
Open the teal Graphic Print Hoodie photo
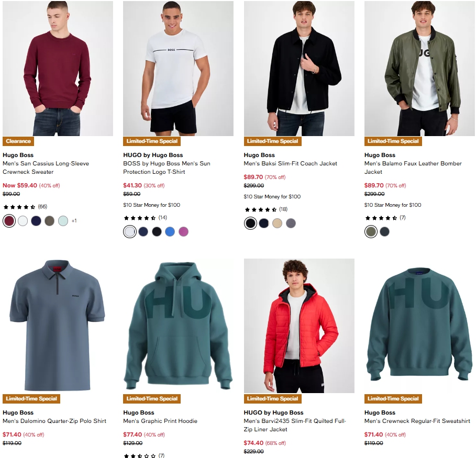[x=178, y=326]
